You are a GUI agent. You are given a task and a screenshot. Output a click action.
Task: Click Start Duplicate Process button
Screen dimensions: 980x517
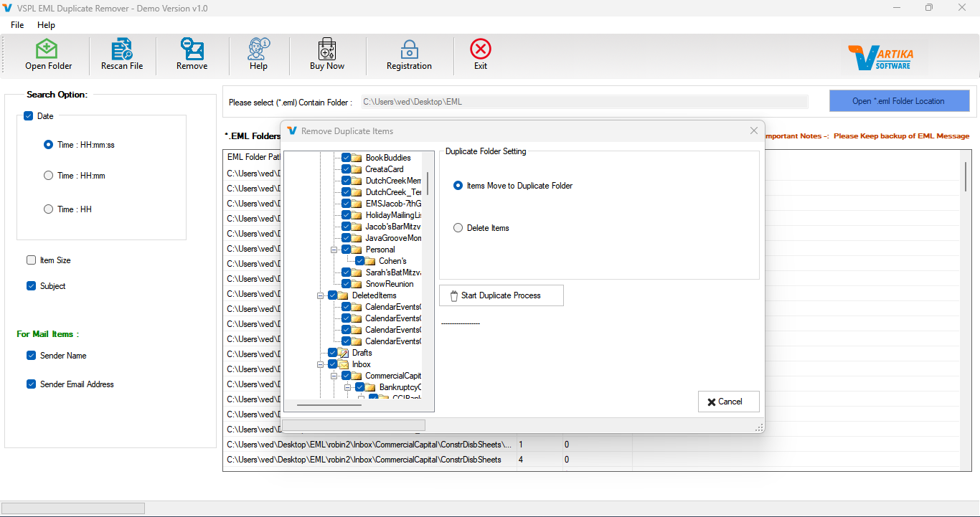pos(501,295)
